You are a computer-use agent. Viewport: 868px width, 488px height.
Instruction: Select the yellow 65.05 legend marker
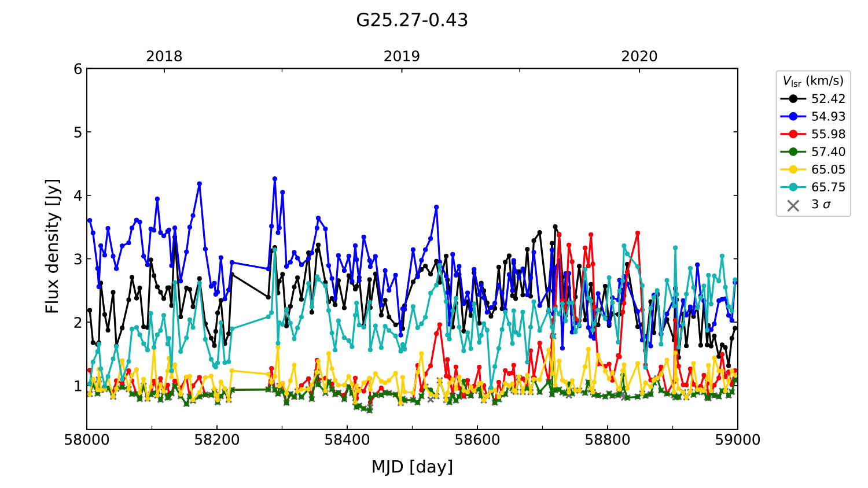tap(793, 169)
